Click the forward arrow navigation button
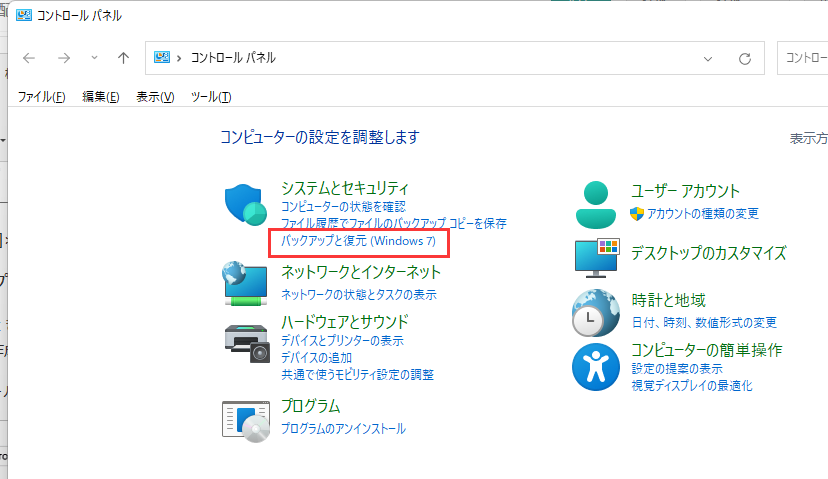Screen dimensions: 828x479 [64, 58]
